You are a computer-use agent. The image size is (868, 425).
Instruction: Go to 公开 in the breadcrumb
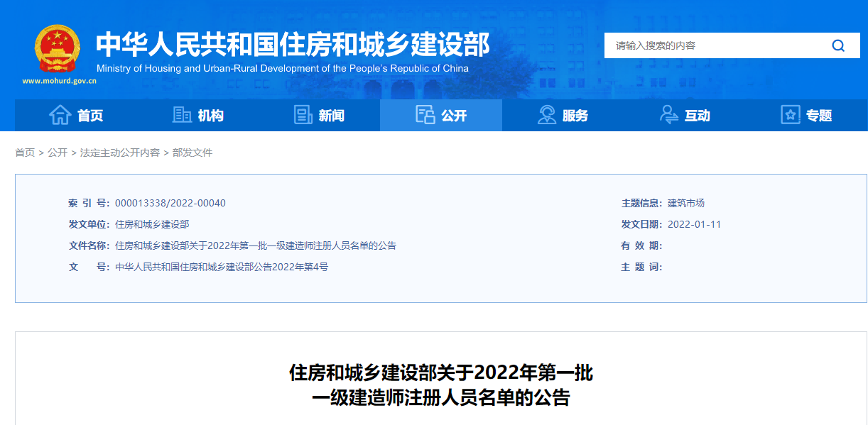coord(58,153)
